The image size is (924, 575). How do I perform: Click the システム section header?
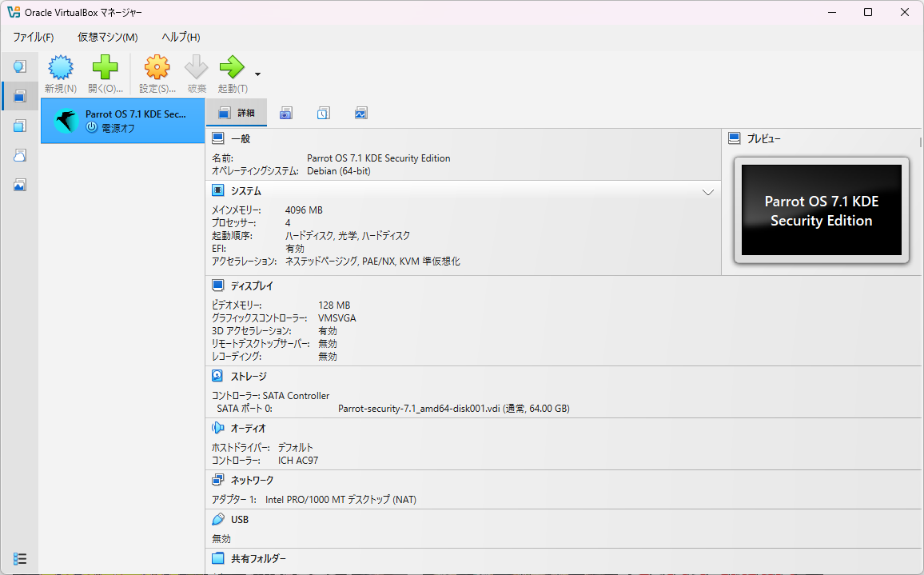point(245,191)
